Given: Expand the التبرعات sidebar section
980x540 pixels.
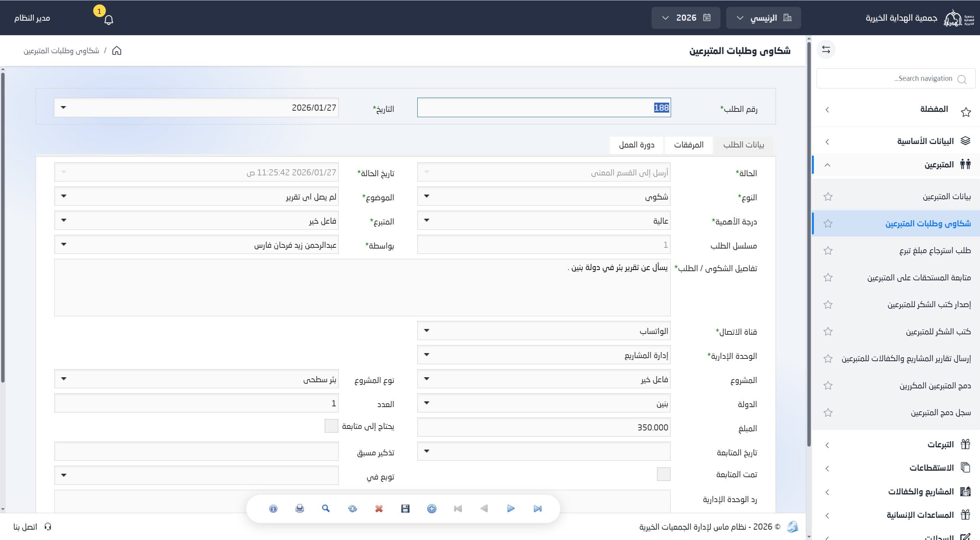Looking at the screenshot, I should 896,445.
